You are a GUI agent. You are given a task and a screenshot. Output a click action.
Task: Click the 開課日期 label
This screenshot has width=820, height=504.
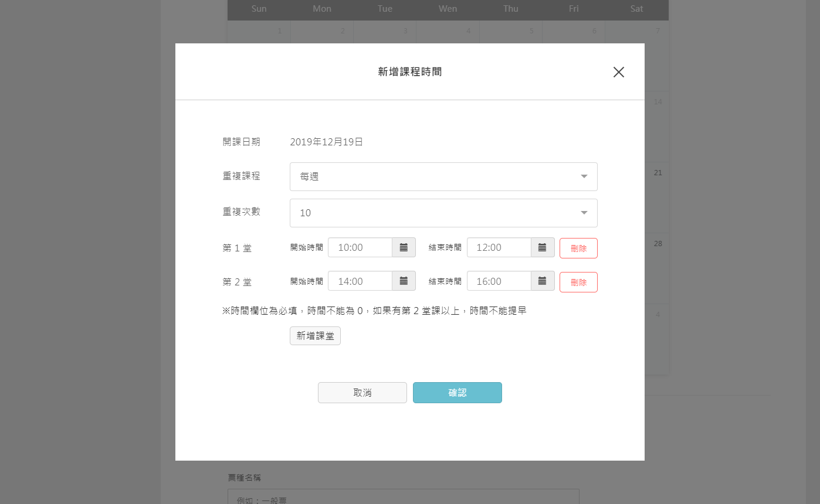pos(241,142)
